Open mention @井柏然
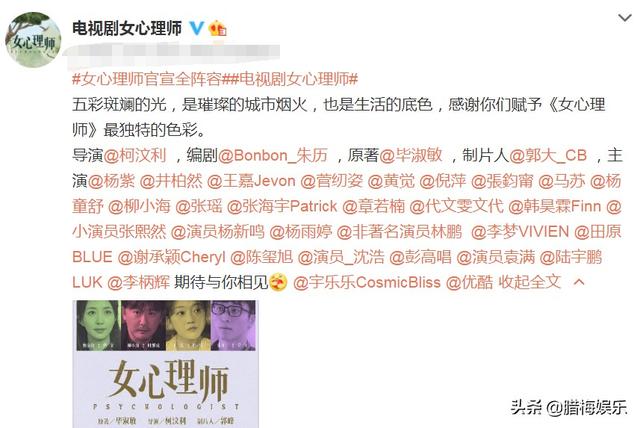640x428 pixels. (171, 181)
